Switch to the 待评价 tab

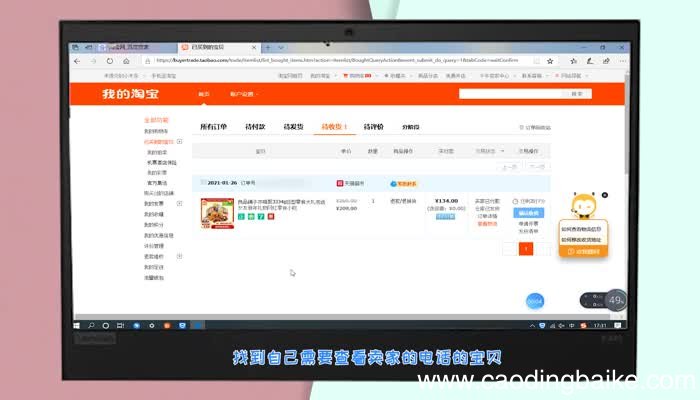click(x=374, y=127)
